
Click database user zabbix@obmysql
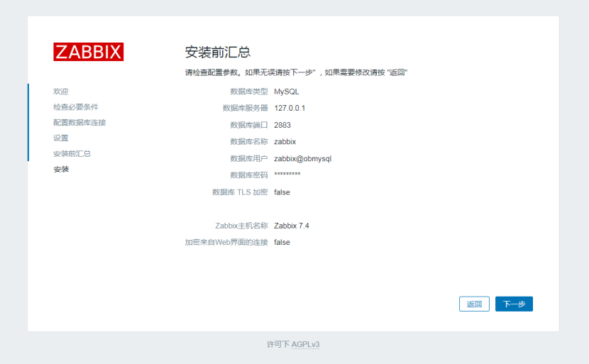[x=302, y=158]
